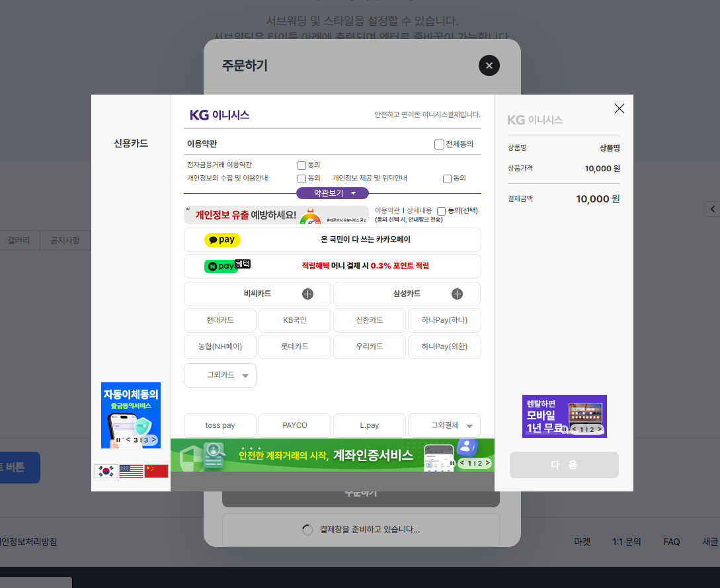Choose 삼성카드 card option
This screenshot has width=720, height=588.
[407, 294]
